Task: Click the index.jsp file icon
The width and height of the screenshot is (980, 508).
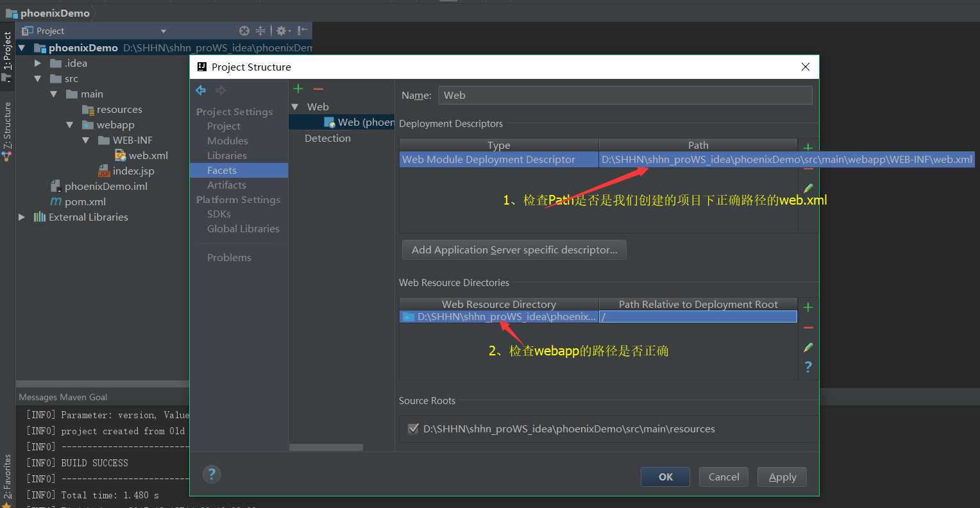Action: pos(104,171)
